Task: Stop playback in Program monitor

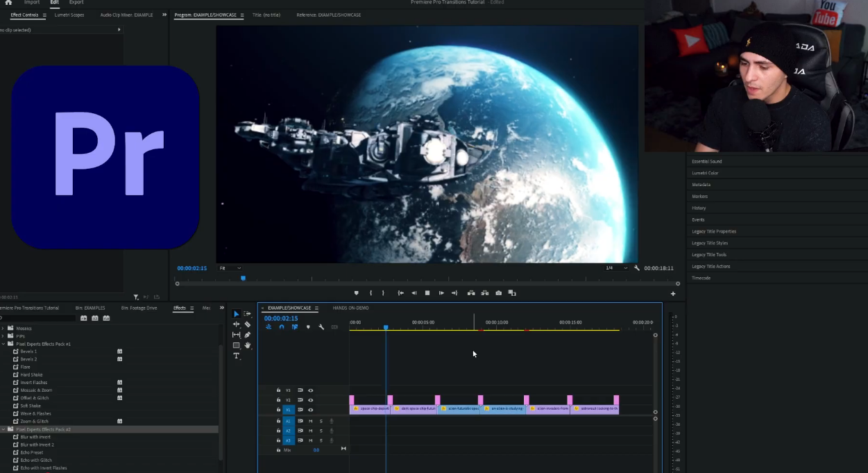Action: pyautogui.click(x=427, y=293)
